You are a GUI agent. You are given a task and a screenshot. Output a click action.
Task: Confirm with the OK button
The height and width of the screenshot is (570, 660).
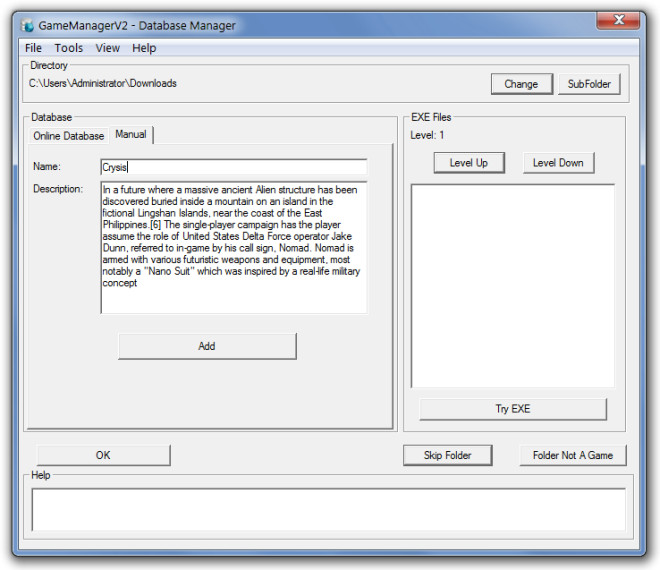103,455
